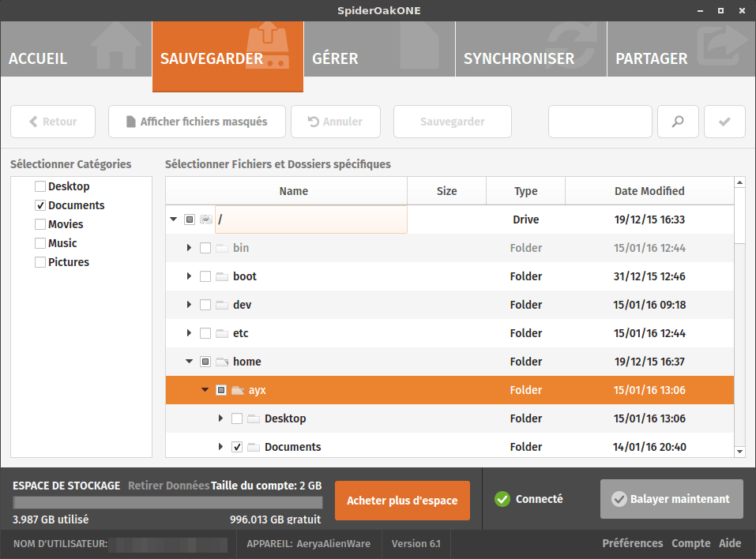Open Préférences link in footer
The image size is (756, 559).
coord(632,543)
